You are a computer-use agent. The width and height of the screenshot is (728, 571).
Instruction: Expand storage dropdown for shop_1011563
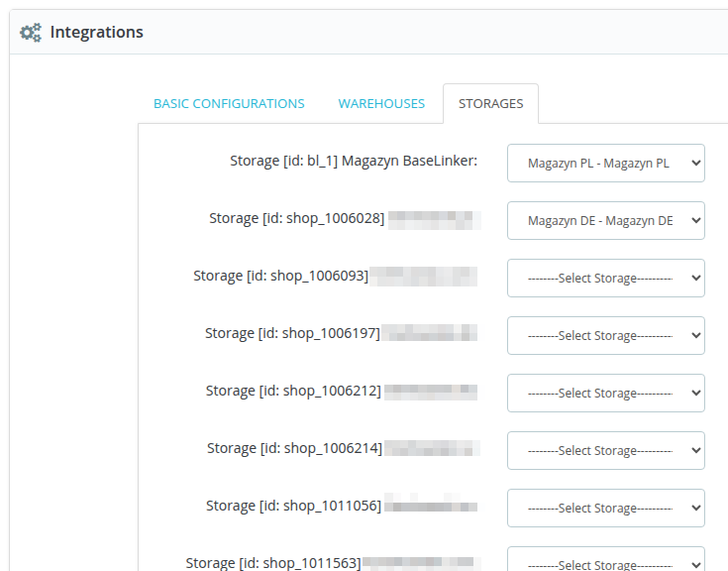605,561
